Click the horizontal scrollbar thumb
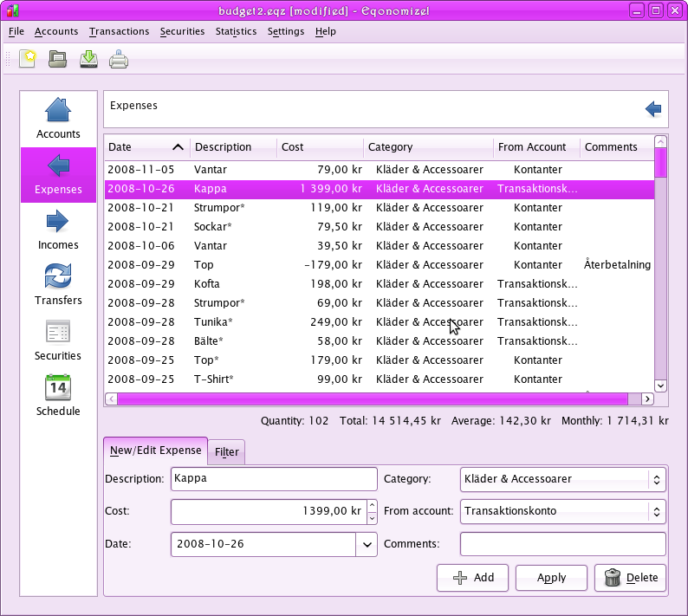This screenshot has height=616, width=688. pos(373,399)
